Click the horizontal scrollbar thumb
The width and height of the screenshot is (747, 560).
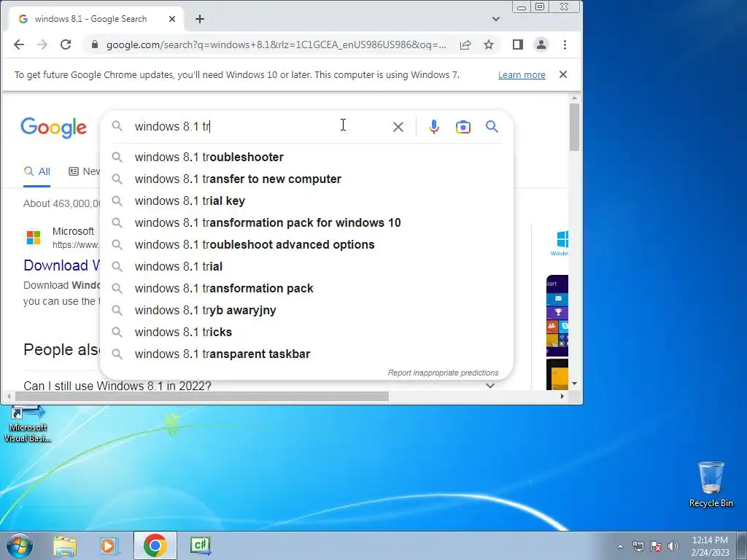coord(202,396)
